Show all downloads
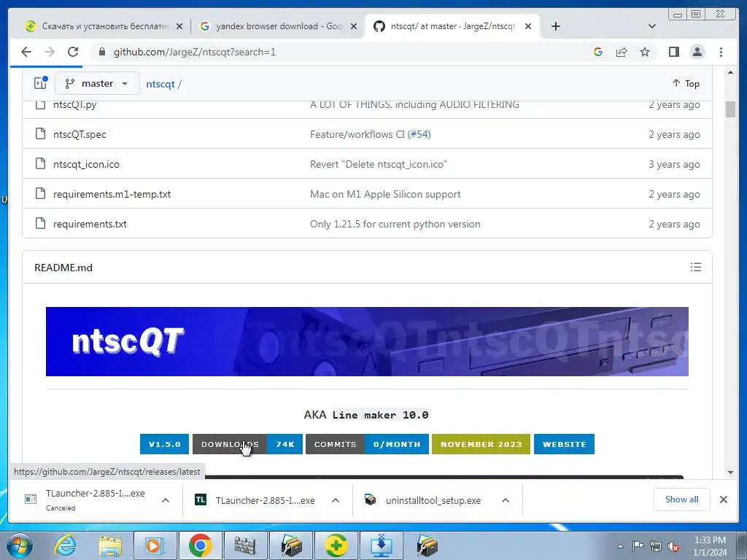The image size is (747, 560). (682, 499)
